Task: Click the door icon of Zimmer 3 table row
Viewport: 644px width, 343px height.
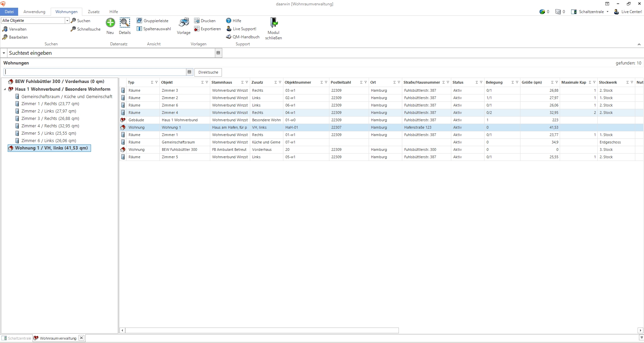Action: point(123,90)
